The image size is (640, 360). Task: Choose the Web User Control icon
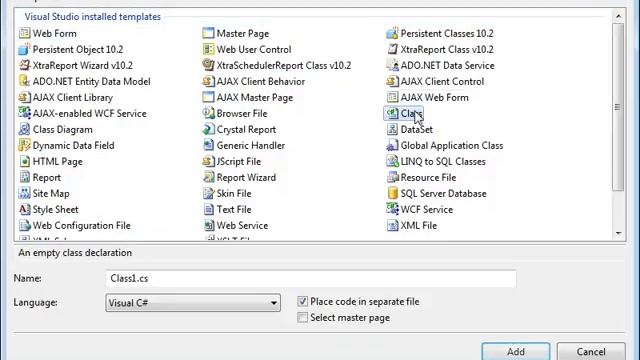(208, 49)
